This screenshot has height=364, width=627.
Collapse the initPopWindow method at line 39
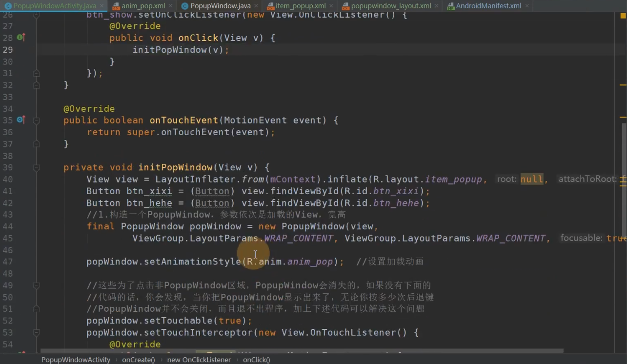(x=36, y=167)
